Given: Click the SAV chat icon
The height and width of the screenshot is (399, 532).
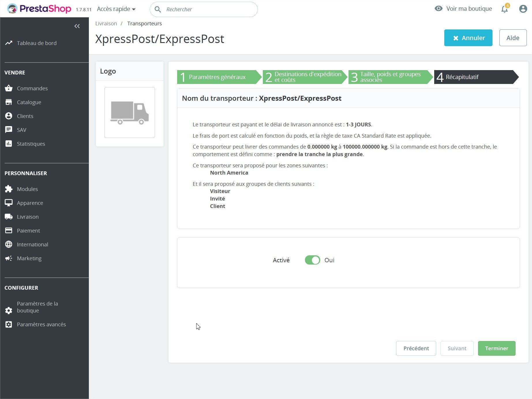Looking at the screenshot, I should 9,130.
